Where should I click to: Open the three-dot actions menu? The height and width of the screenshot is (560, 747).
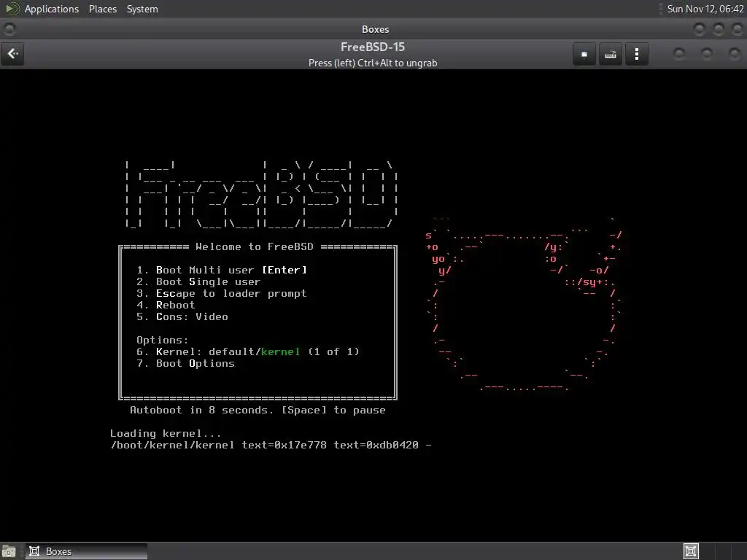pos(636,54)
